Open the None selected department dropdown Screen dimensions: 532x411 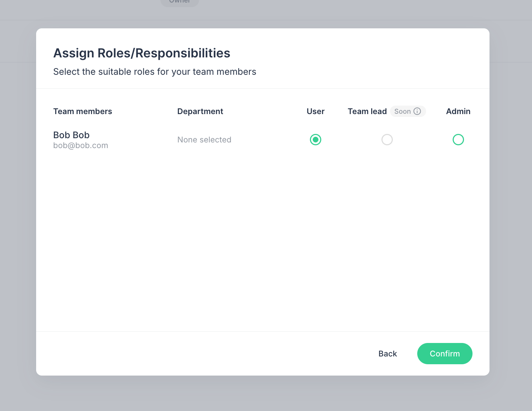(204, 140)
